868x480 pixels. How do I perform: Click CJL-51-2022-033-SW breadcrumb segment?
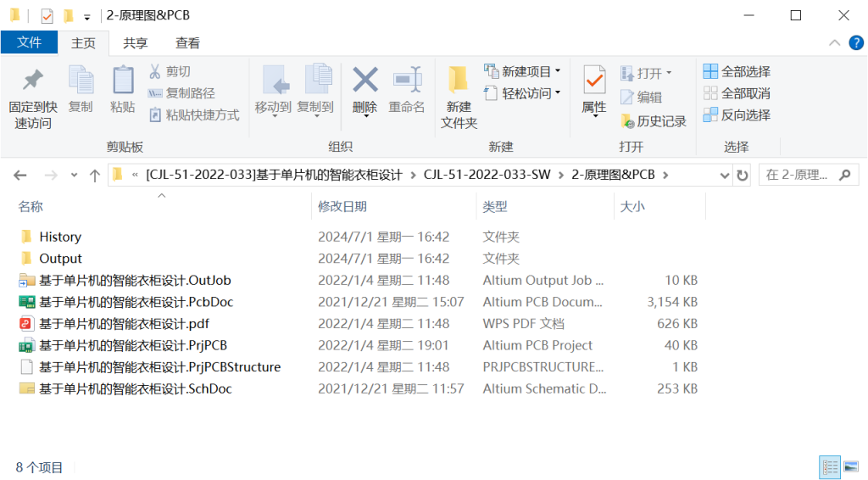click(487, 175)
